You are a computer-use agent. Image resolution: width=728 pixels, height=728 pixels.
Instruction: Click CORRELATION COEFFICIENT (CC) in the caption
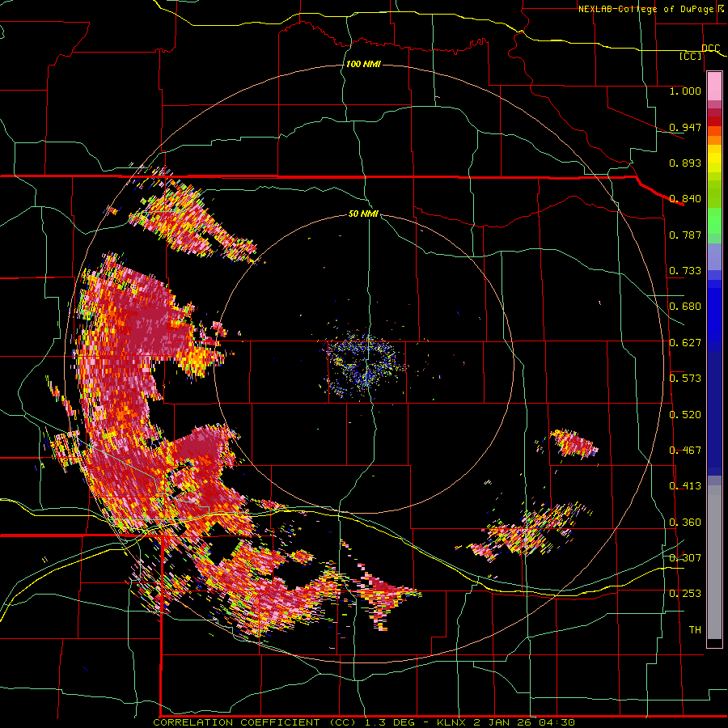coord(255,722)
